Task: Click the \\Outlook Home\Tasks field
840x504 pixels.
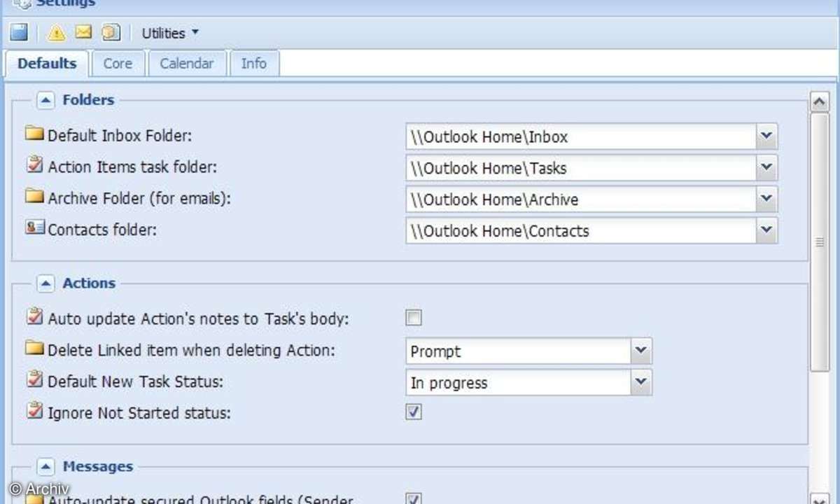Action: [x=581, y=168]
